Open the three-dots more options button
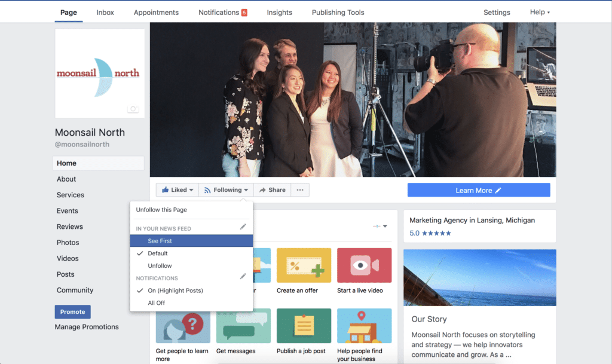 point(300,190)
